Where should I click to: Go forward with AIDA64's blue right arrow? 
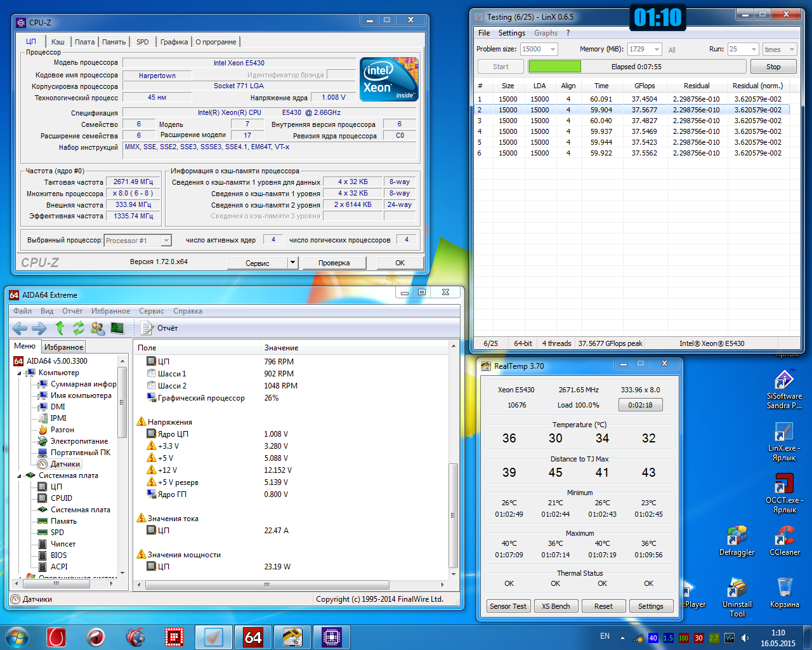[x=39, y=328]
